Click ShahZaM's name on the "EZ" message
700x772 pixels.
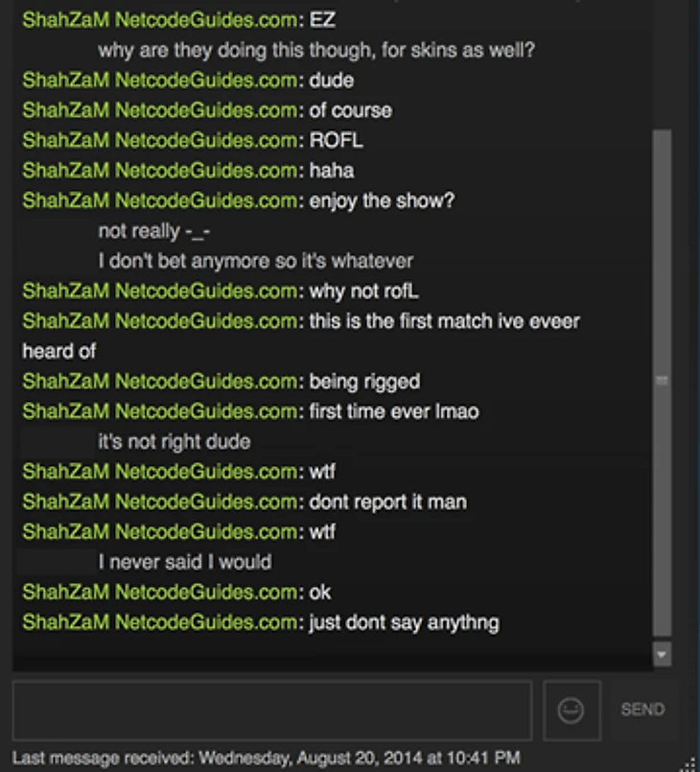[160, 20]
